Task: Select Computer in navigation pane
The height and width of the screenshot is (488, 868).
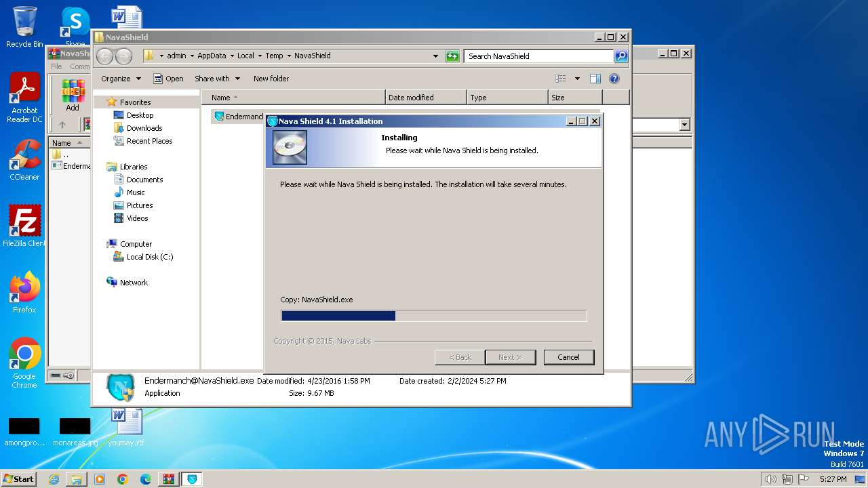Action: [x=136, y=244]
